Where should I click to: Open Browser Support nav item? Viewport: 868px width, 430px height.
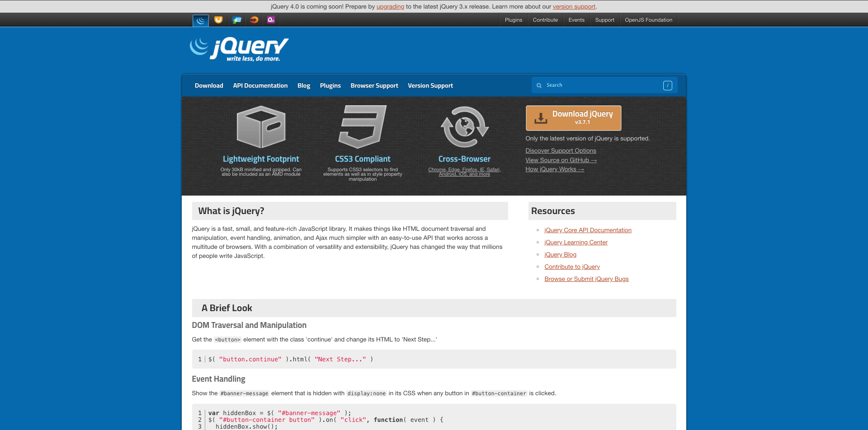pos(374,85)
